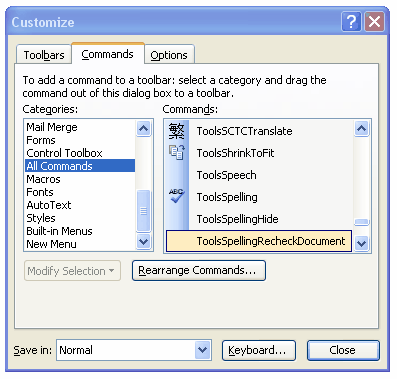
Task: Click the Categories list down arrow
Action: [144, 241]
